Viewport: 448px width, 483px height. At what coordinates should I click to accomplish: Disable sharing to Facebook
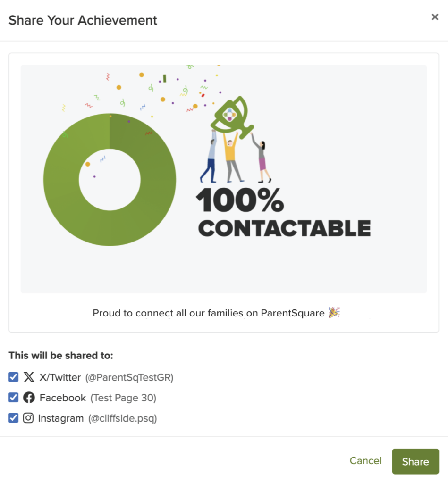click(x=13, y=398)
